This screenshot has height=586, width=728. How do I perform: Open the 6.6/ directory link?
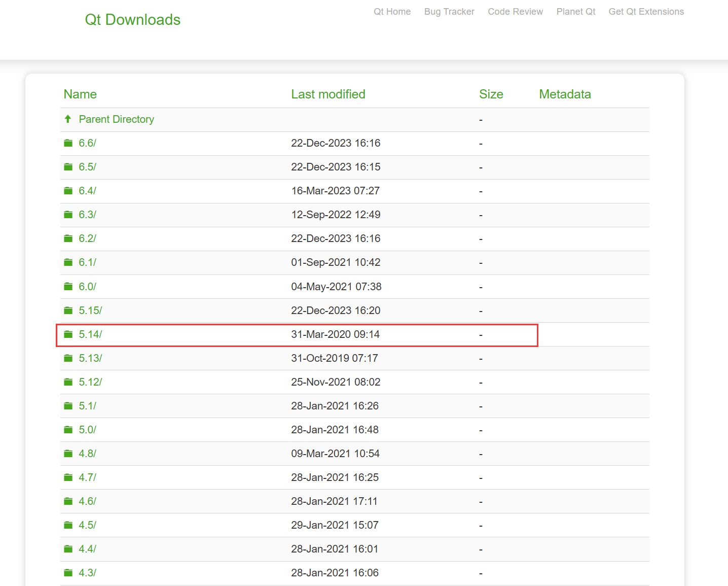pyautogui.click(x=87, y=143)
